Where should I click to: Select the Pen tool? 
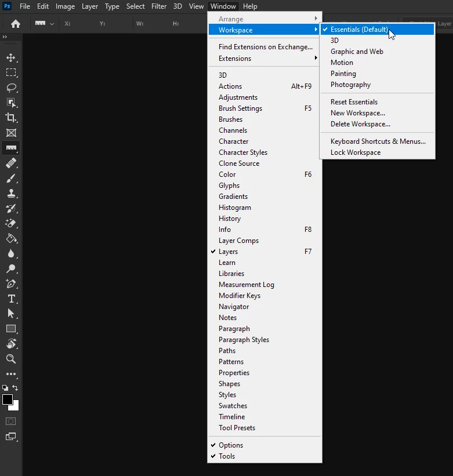11,284
